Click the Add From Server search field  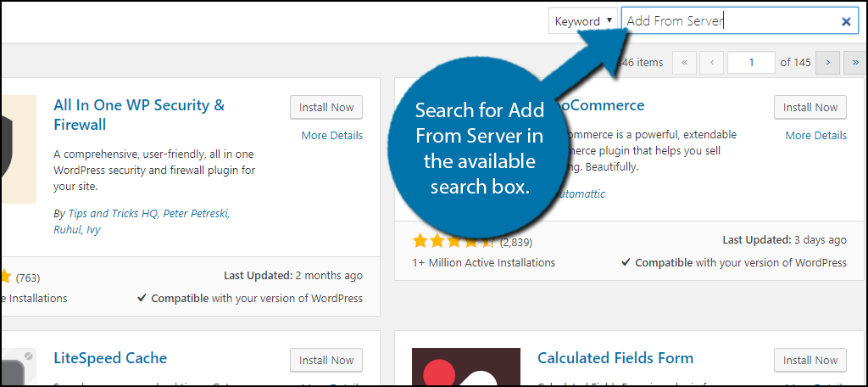click(x=729, y=21)
